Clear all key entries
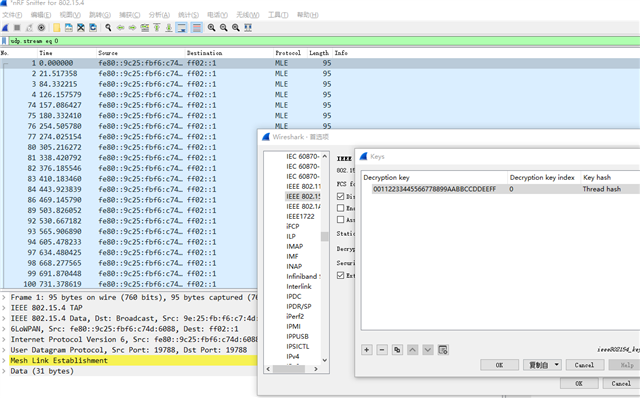The width and height of the screenshot is (640, 398). pos(443,350)
